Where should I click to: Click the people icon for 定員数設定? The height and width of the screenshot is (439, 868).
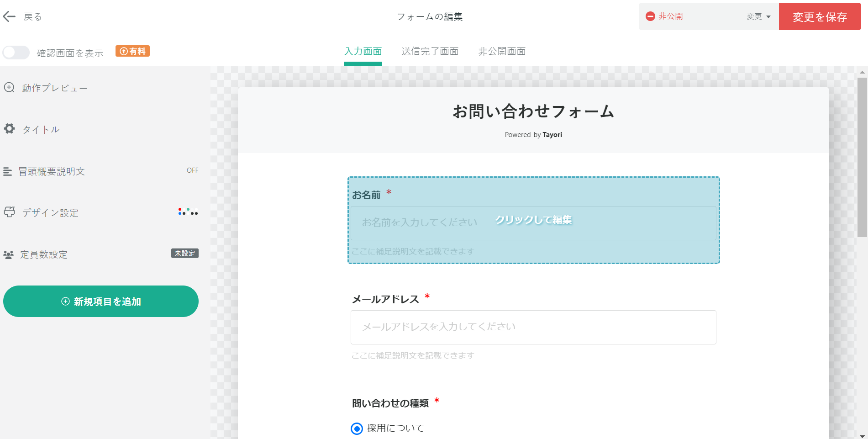9,255
